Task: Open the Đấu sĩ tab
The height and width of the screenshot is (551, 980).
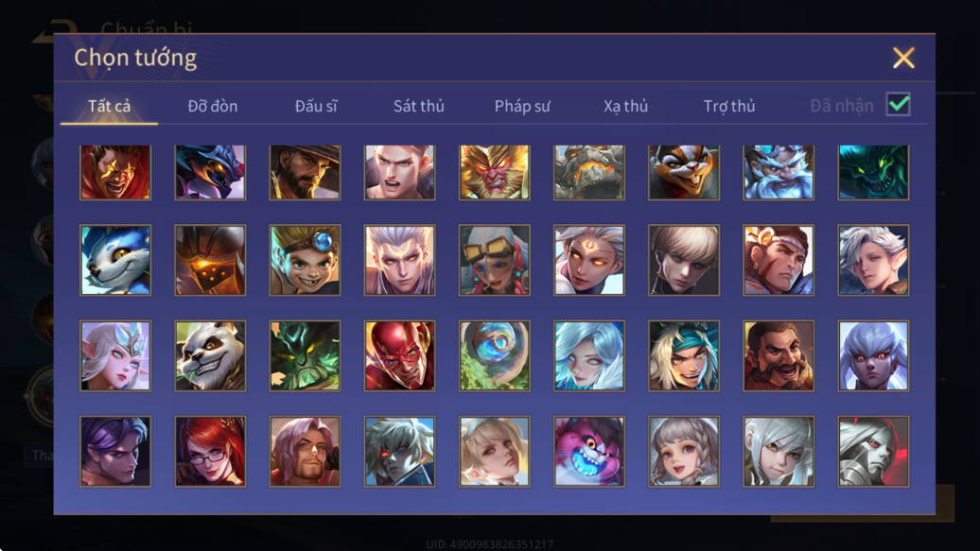Action: click(316, 106)
